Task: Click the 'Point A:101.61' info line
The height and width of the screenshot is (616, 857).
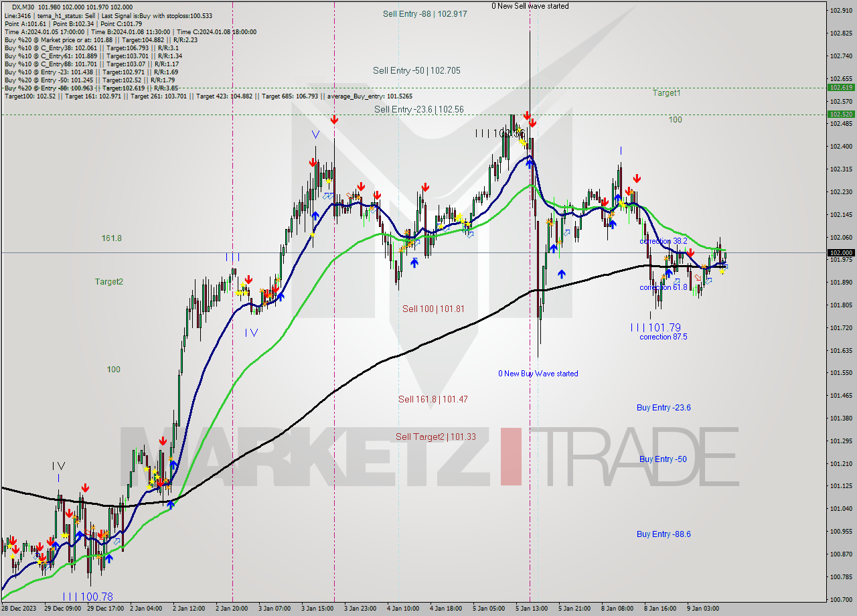Action: tap(72, 23)
